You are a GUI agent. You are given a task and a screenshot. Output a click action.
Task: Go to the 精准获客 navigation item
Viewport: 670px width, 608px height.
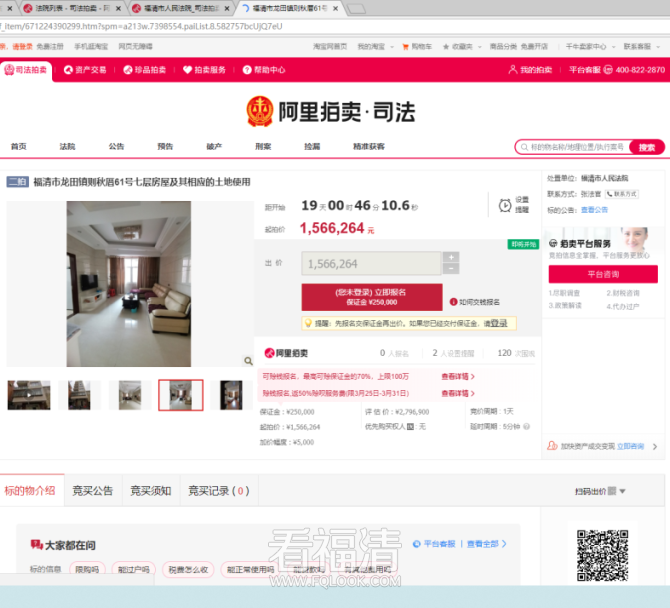(369, 147)
